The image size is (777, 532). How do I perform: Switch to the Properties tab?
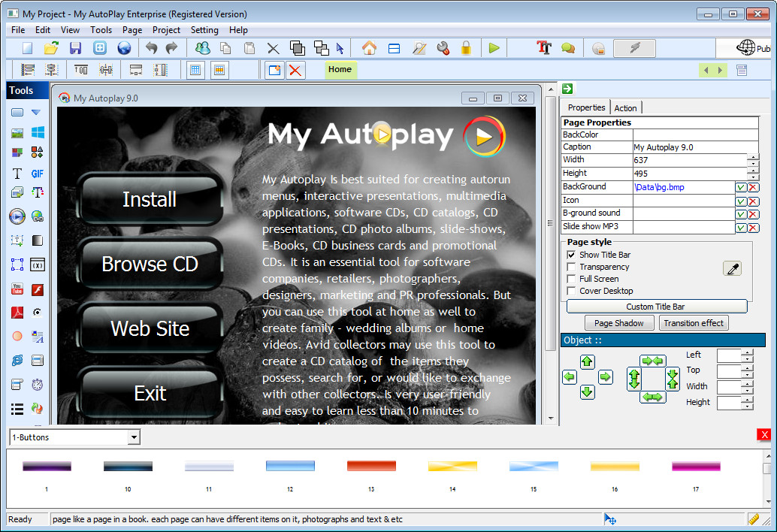pyautogui.click(x=586, y=107)
